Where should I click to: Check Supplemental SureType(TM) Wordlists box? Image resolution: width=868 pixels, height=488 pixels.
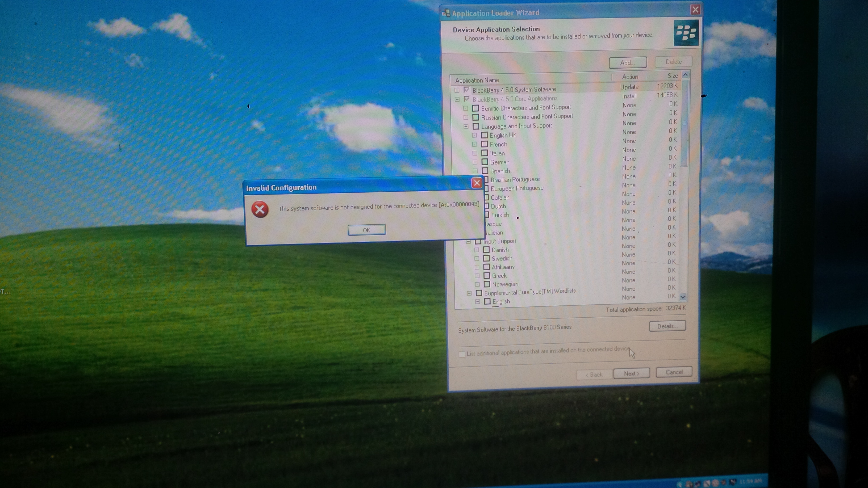[x=479, y=293]
